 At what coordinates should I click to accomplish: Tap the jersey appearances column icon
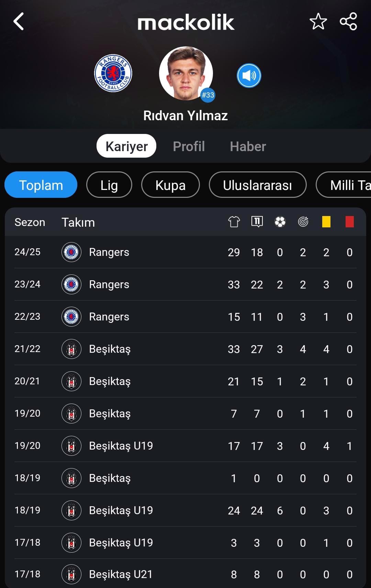point(234,222)
